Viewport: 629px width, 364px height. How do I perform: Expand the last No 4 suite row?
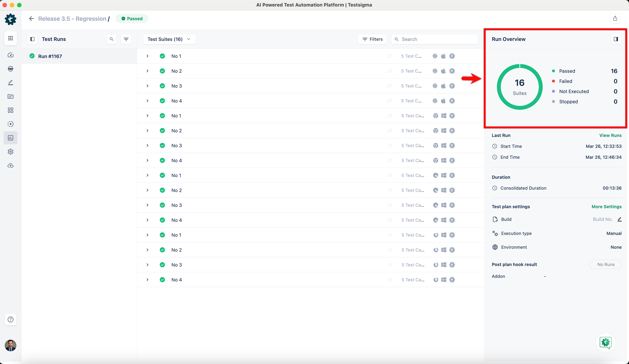click(x=148, y=280)
